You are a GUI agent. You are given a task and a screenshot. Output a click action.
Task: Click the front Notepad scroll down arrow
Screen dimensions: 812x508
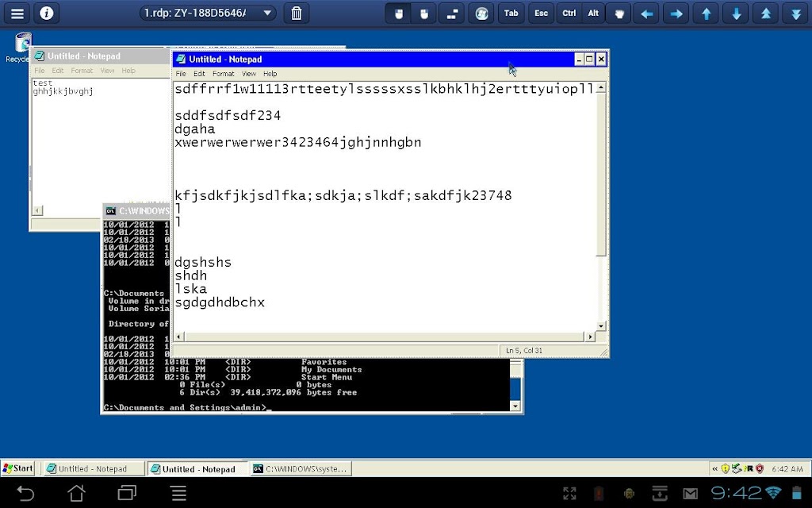click(x=601, y=326)
